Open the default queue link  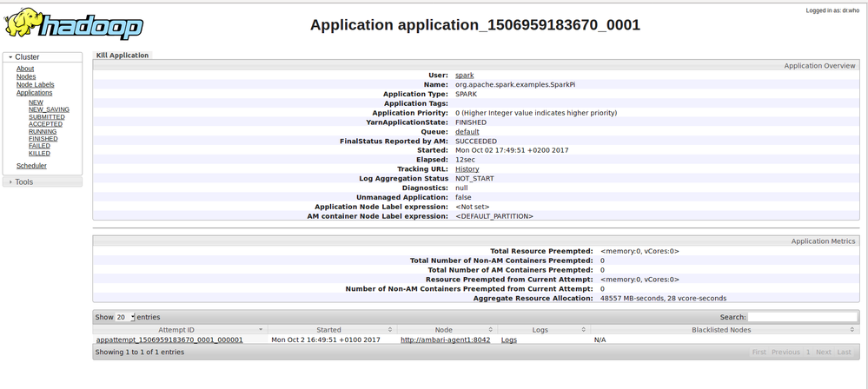pos(467,132)
